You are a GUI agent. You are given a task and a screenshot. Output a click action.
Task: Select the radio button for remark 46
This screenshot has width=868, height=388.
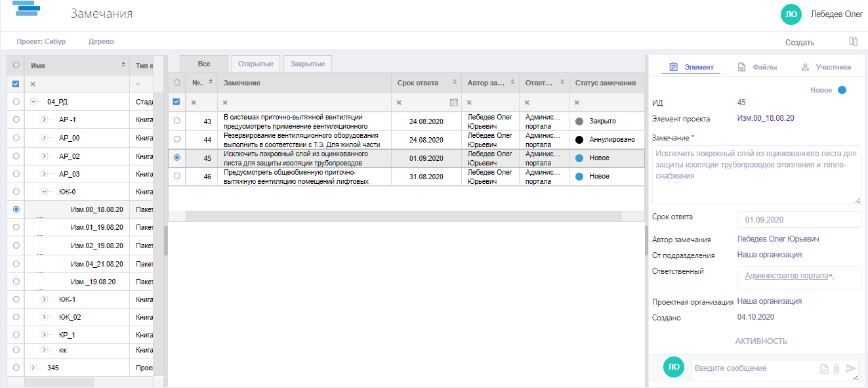tap(176, 176)
